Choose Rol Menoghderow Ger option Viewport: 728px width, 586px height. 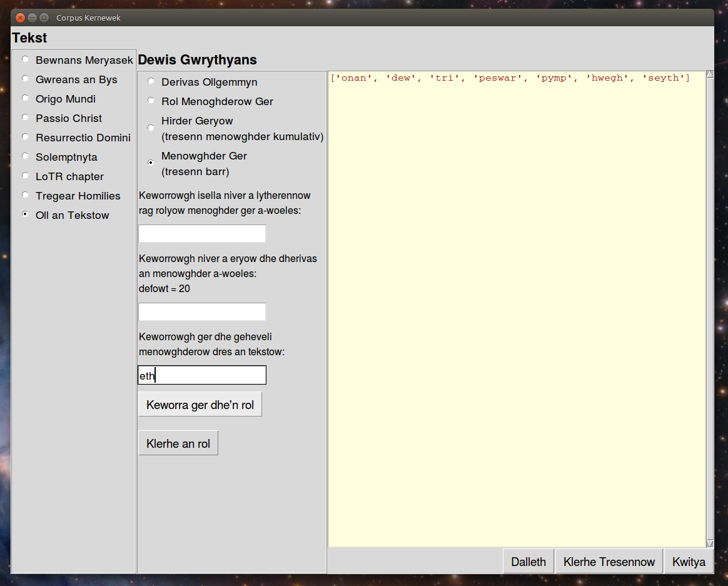210,101
